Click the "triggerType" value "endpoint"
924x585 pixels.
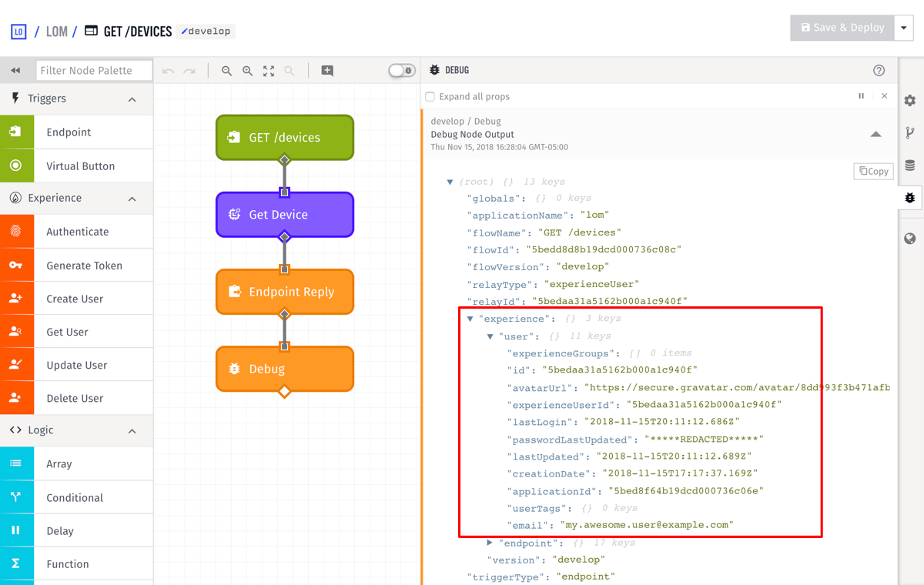pos(585,576)
